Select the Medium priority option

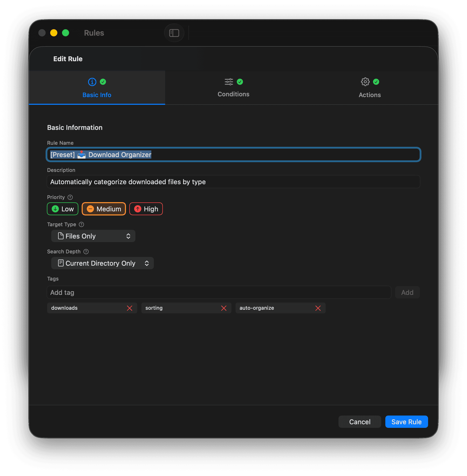click(103, 209)
